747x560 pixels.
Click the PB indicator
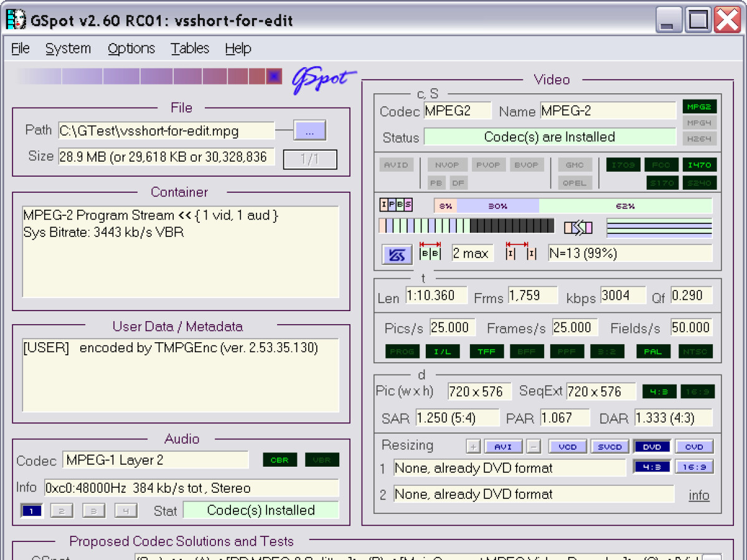click(x=436, y=182)
